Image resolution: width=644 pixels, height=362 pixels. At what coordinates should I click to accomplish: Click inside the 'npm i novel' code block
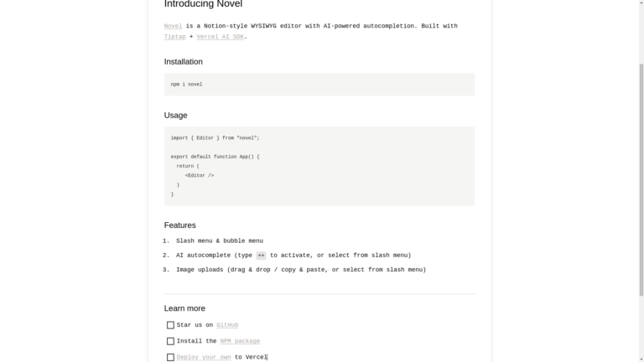319,84
